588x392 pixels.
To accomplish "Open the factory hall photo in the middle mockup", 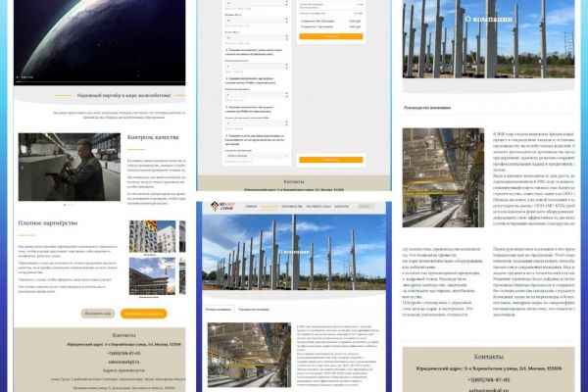I will point(249,355).
